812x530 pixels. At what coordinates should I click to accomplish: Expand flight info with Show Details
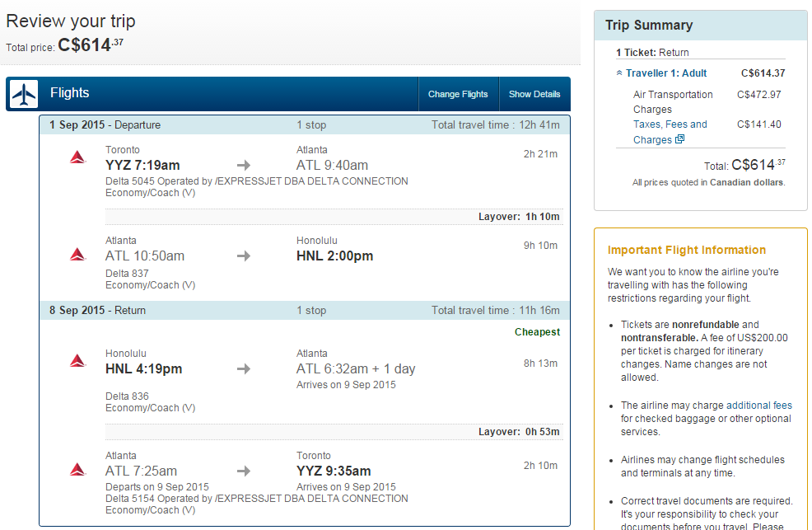click(534, 94)
